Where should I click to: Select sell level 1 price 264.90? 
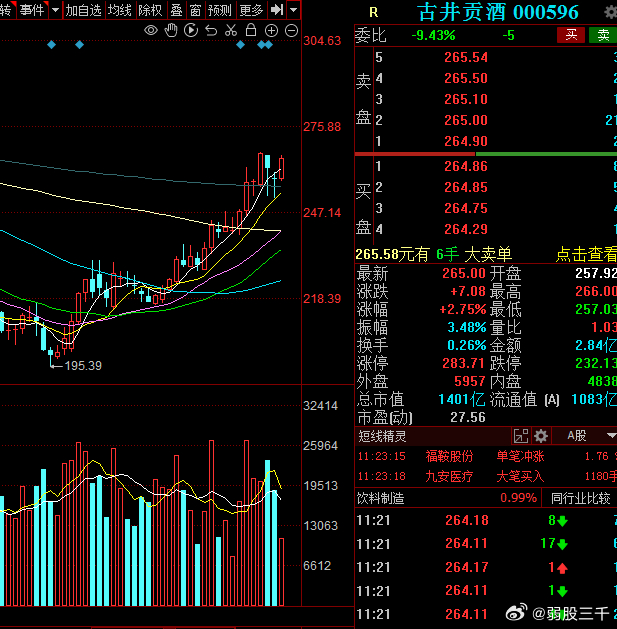coord(466,141)
